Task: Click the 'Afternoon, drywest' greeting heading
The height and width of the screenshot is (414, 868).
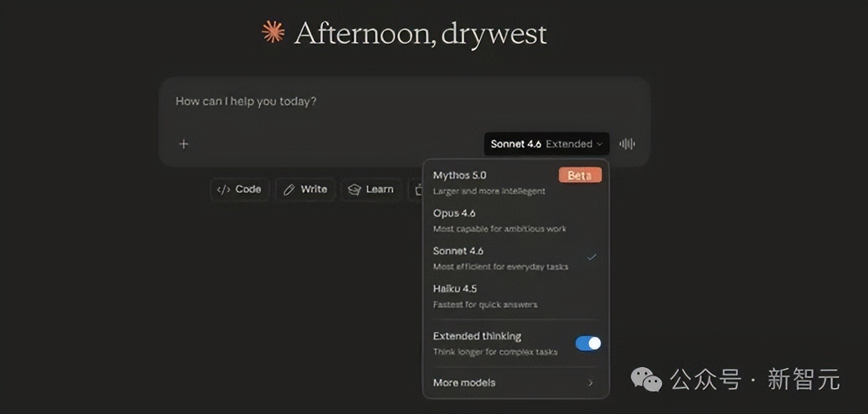Action: [420, 33]
